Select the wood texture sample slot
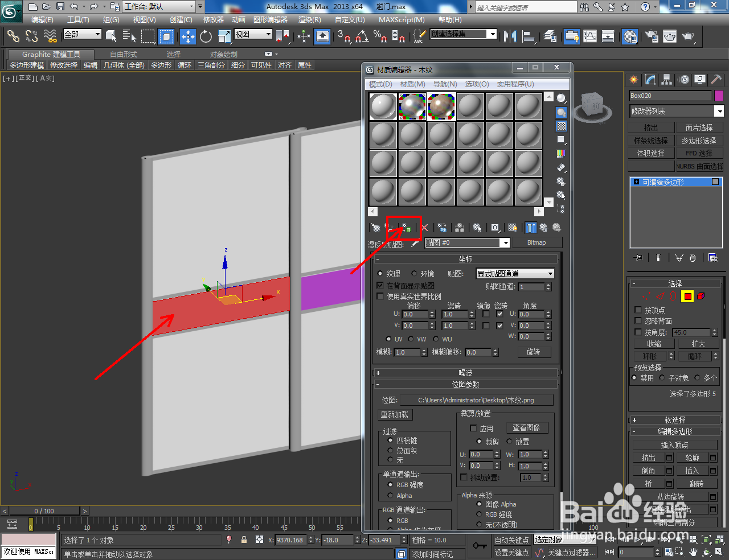This screenshot has height=560, width=729. (441, 106)
